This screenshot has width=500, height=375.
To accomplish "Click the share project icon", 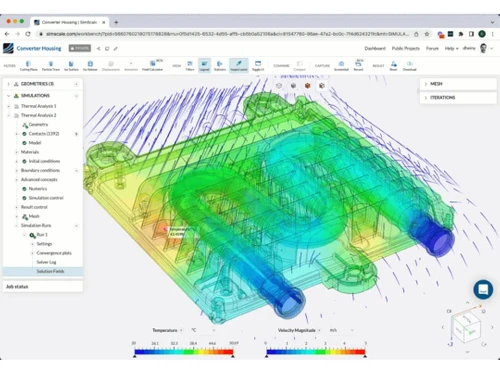I will pos(98,49).
